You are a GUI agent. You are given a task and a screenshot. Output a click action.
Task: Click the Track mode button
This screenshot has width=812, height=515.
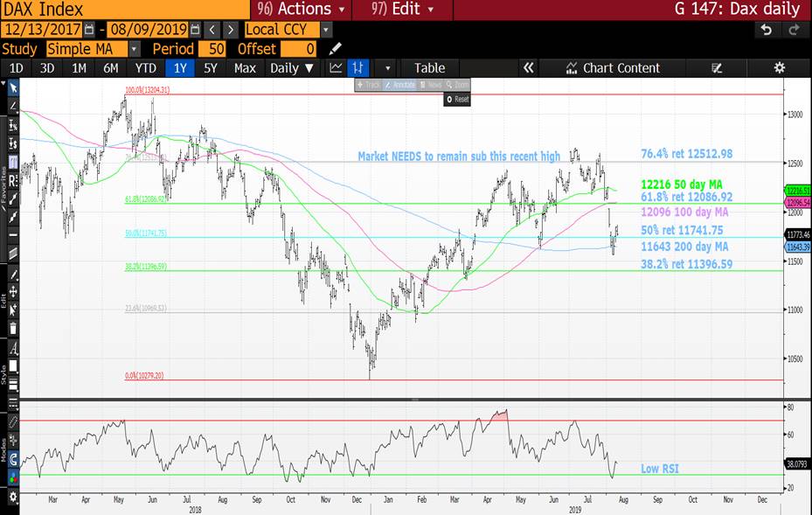(369, 85)
